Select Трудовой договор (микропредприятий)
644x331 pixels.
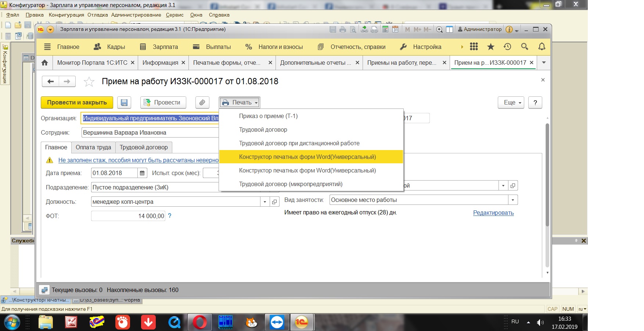[311, 184]
